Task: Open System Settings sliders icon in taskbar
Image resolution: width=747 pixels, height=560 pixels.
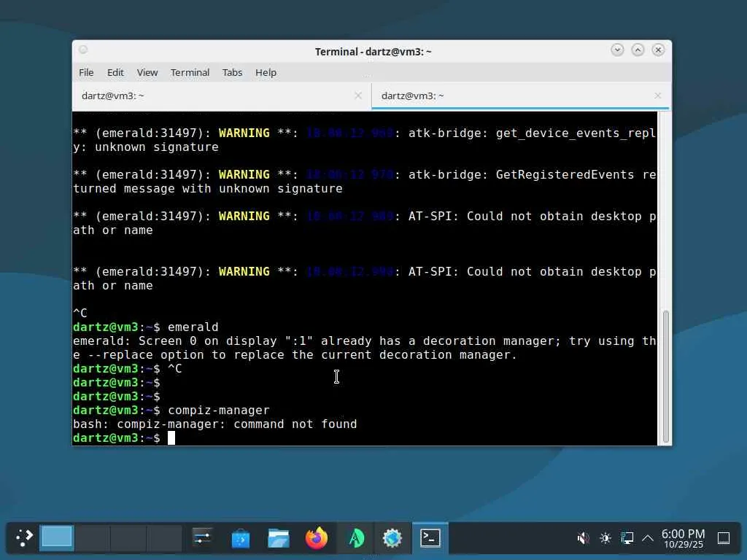Action: tap(203, 538)
